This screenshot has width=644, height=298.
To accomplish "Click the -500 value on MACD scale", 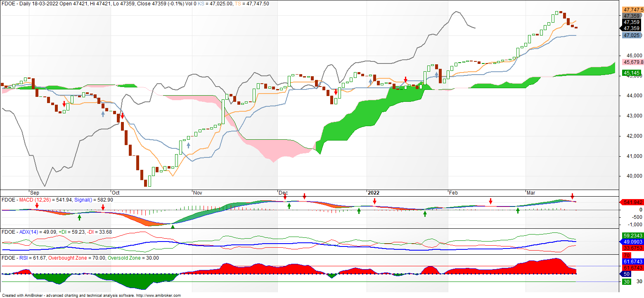I will point(637,217).
